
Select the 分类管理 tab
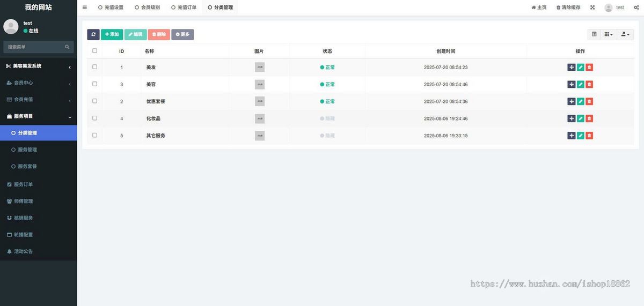click(x=220, y=8)
